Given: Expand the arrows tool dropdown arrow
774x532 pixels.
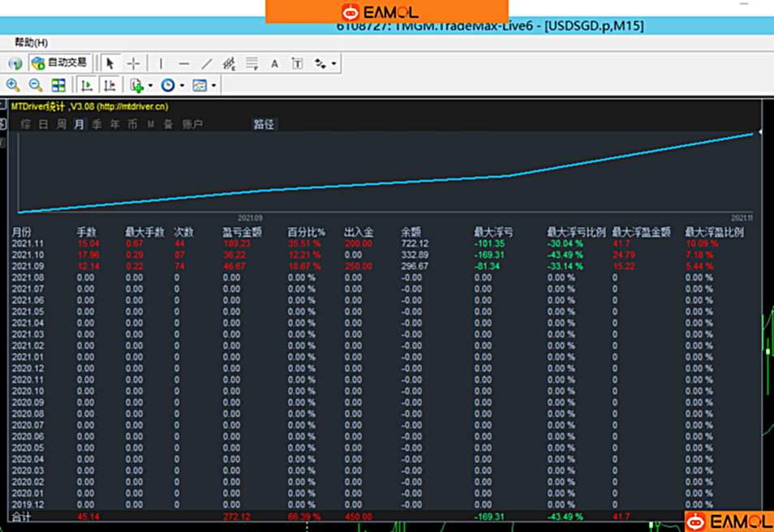Looking at the screenshot, I should pos(333,64).
